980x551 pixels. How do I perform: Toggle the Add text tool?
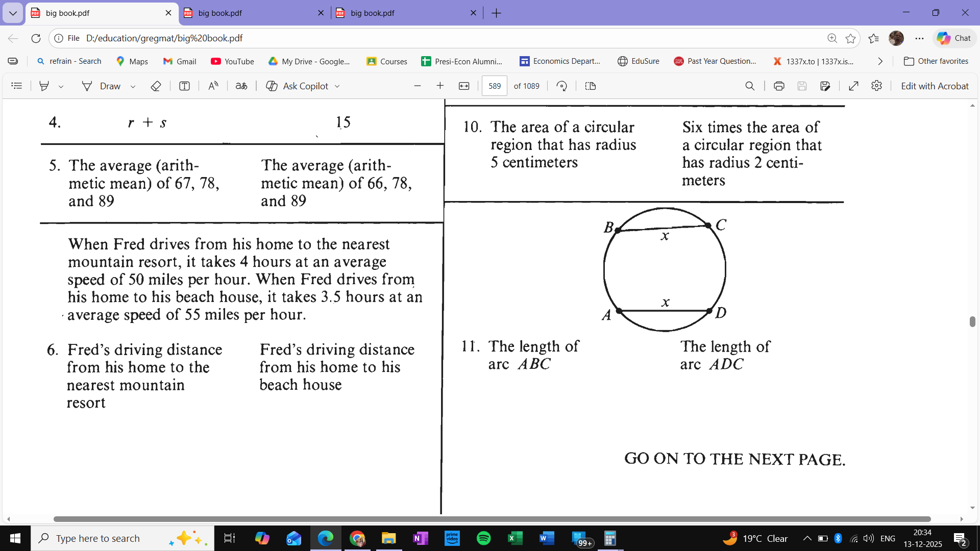pyautogui.click(x=184, y=86)
